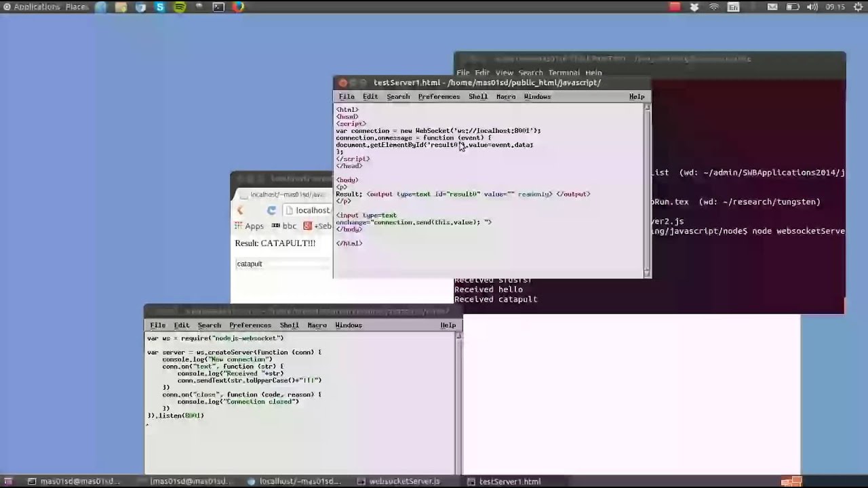
Task: Launch Spotify from the top panel
Action: (180, 7)
